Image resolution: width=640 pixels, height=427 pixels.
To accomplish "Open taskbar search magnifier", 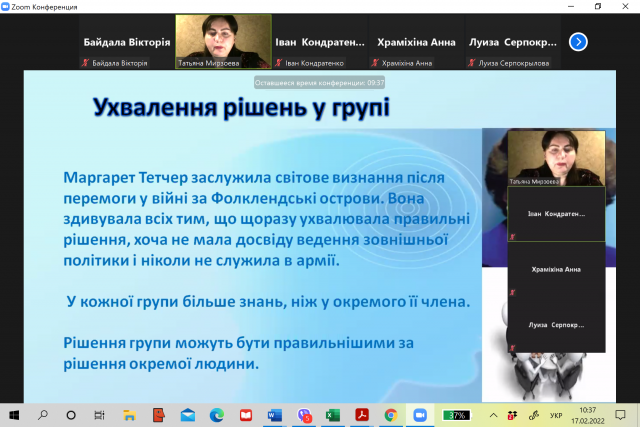I will point(43,415).
